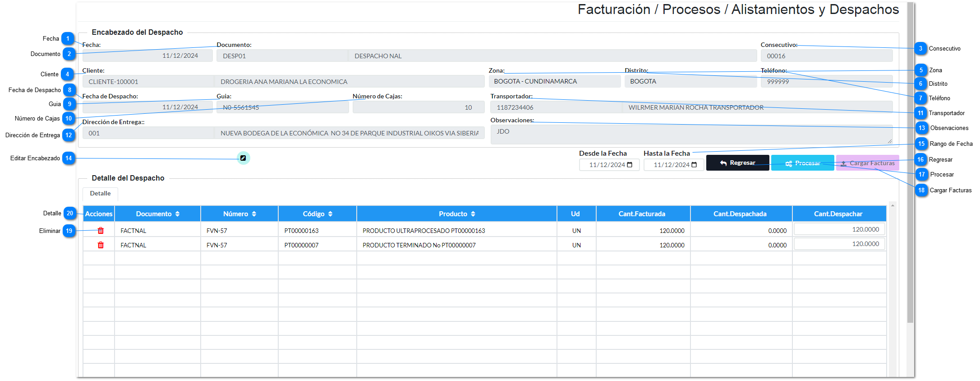Click the Guia field N0-5561545
This screenshot has height=381, width=980.
click(x=282, y=107)
